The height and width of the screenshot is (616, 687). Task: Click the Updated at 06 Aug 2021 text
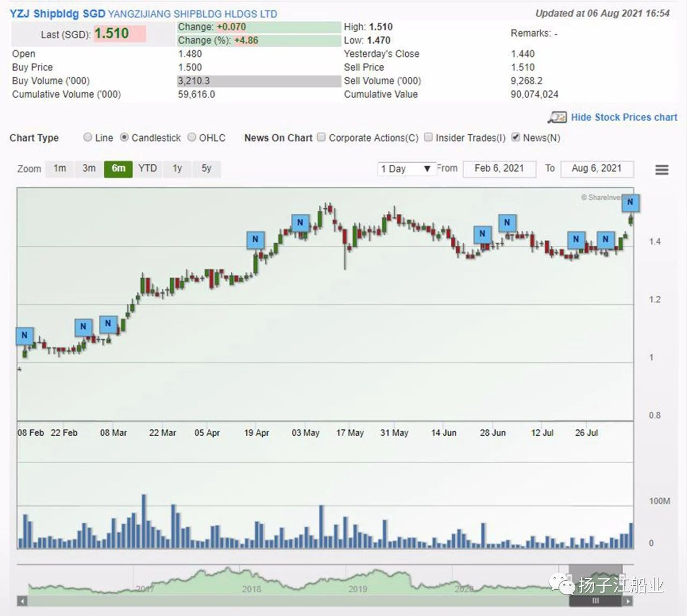coord(602,13)
